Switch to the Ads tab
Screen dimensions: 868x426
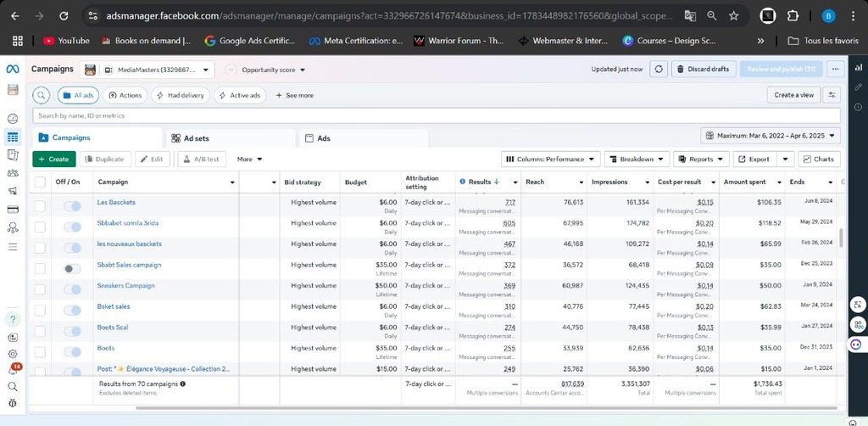point(364,138)
